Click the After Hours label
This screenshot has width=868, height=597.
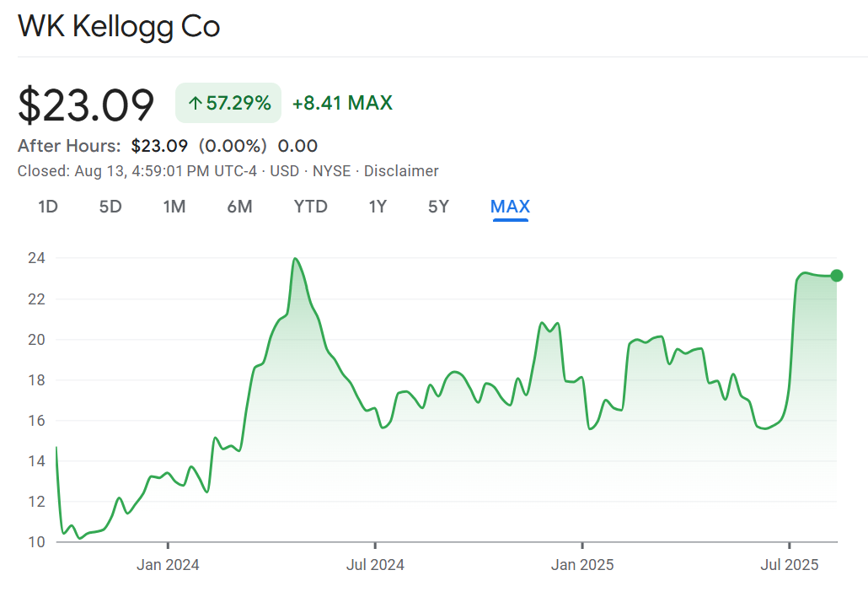click(69, 146)
